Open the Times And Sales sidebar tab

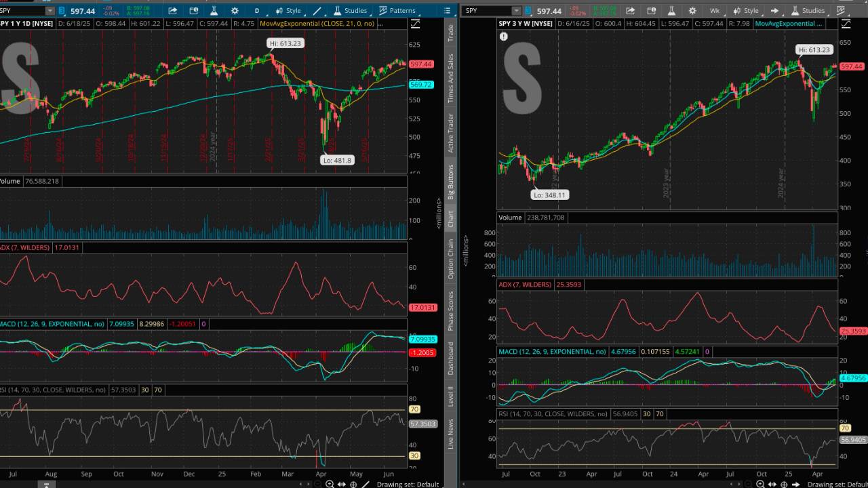[x=451, y=79]
